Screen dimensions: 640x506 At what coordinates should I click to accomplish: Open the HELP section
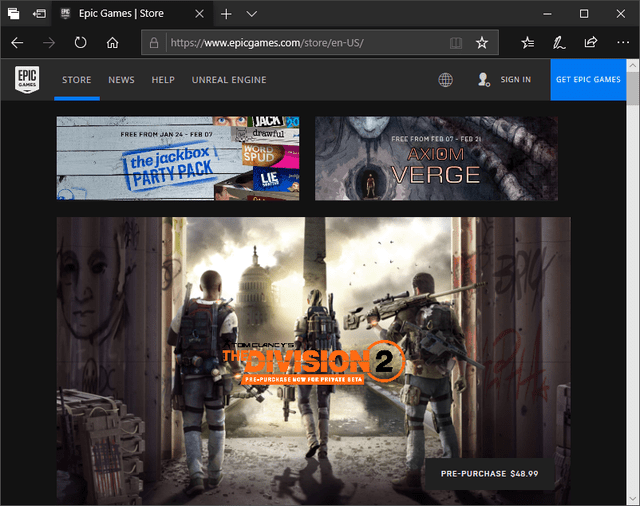[163, 80]
